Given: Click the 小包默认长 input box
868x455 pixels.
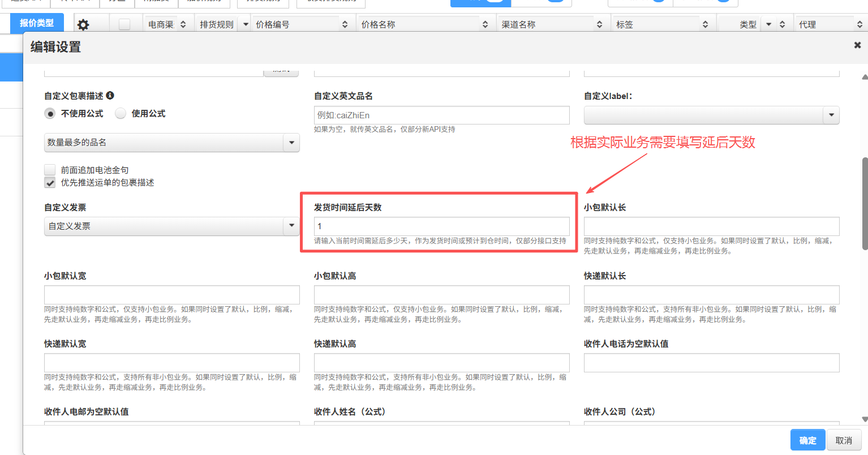Looking at the screenshot, I should (712, 226).
